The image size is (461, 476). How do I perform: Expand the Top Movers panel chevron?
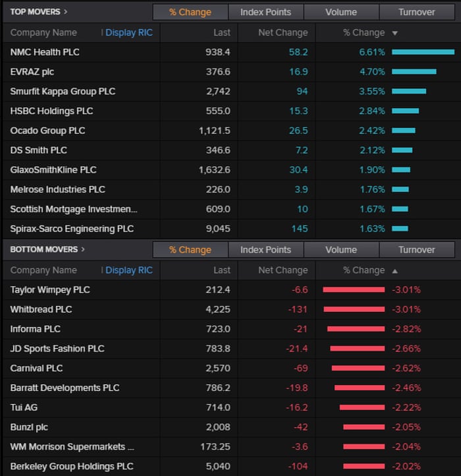[x=65, y=12]
